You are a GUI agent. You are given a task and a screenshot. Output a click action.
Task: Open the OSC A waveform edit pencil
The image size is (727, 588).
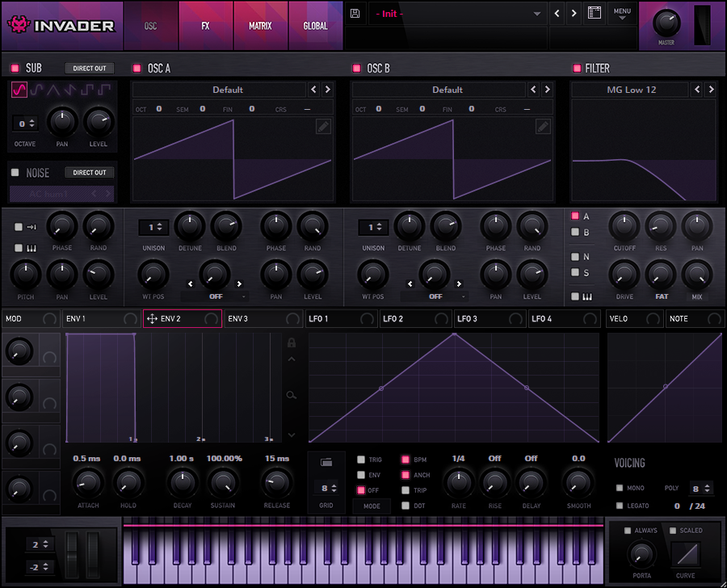pyautogui.click(x=323, y=126)
